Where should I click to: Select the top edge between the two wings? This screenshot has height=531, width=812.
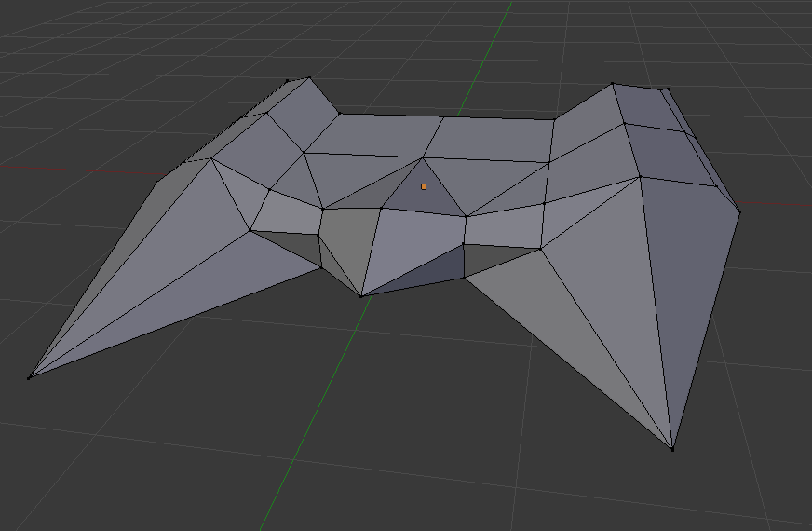(x=447, y=116)
